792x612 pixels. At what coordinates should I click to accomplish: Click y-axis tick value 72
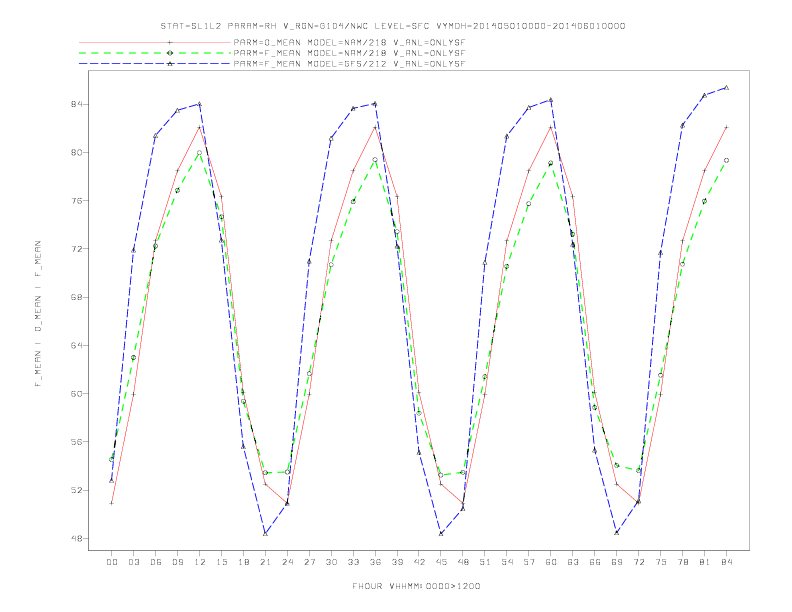(x=76, y=249)
